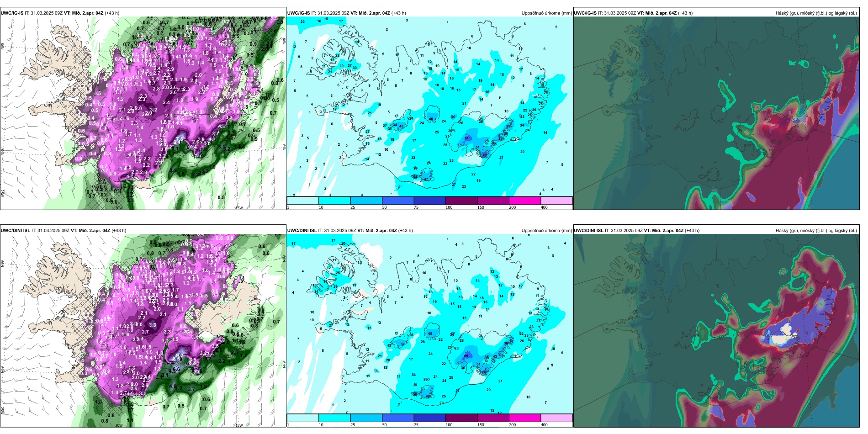Pick the 1–10 mm swatch in IG-IS legend

click(x=303, y=201)
